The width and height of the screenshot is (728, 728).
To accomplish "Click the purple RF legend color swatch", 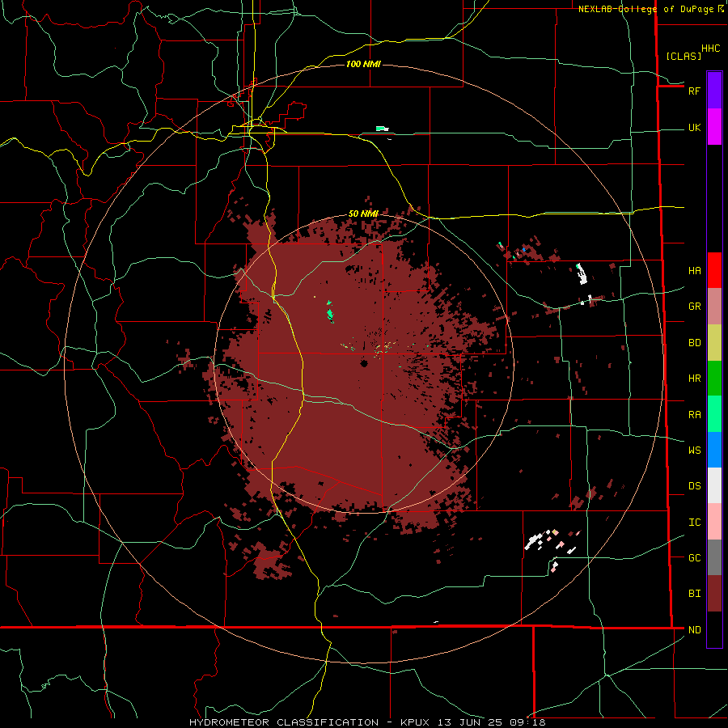I will pos(714,91).
